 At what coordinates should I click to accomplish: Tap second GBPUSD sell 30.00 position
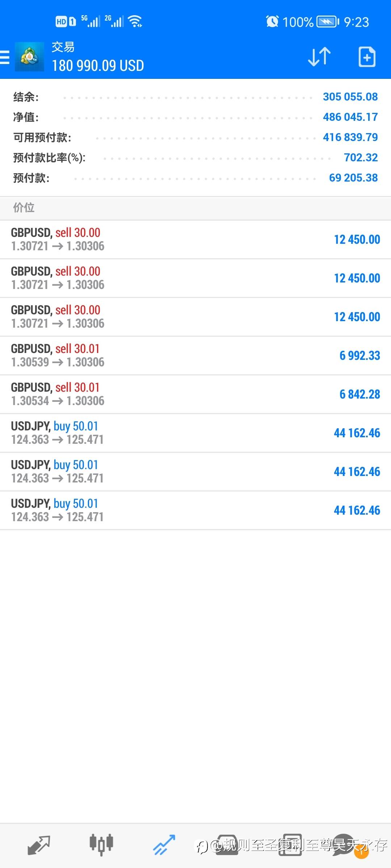click(x=195, y=278)
